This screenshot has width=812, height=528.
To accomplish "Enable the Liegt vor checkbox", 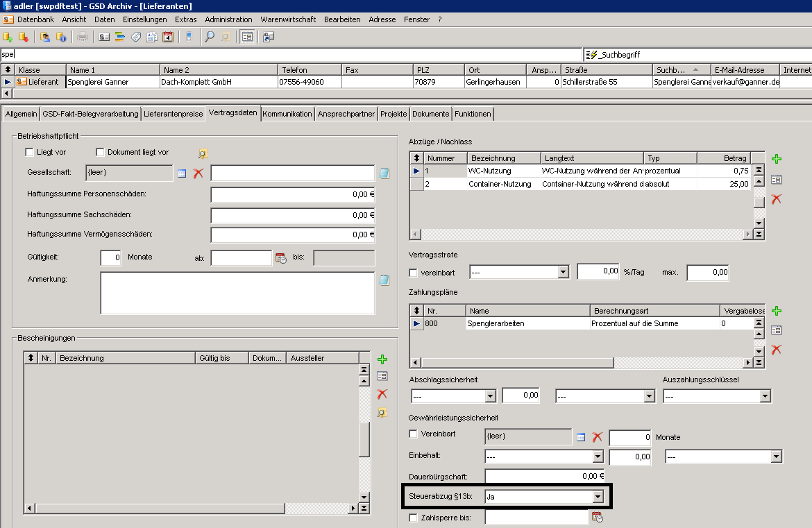I will pyautogui.click(x=30, y=152).
